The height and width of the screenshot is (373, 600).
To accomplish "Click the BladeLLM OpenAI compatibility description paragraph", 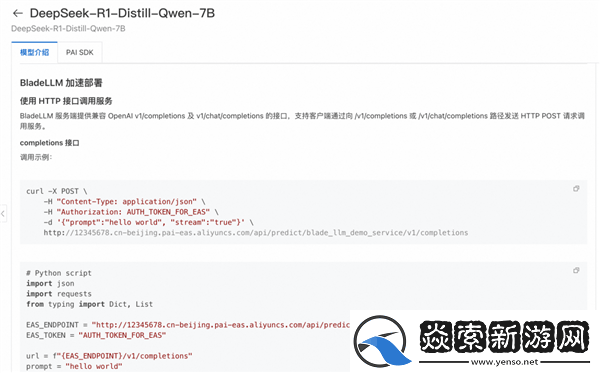I will 302,121.
